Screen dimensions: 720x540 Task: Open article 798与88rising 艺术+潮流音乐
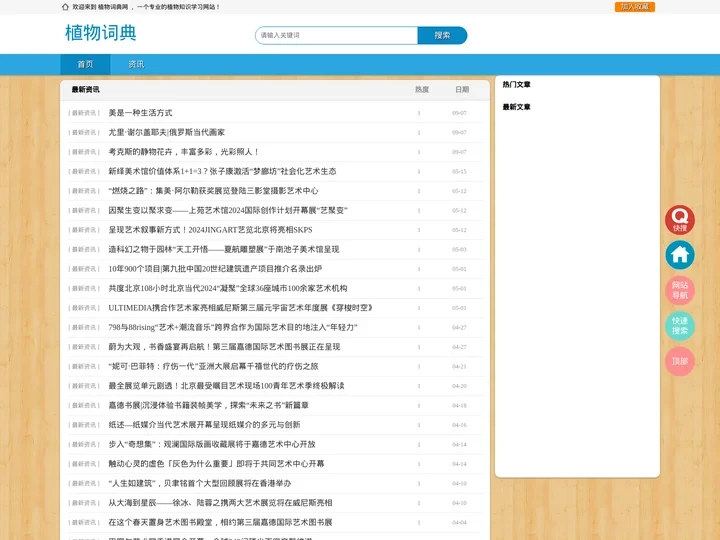[233, 327]
